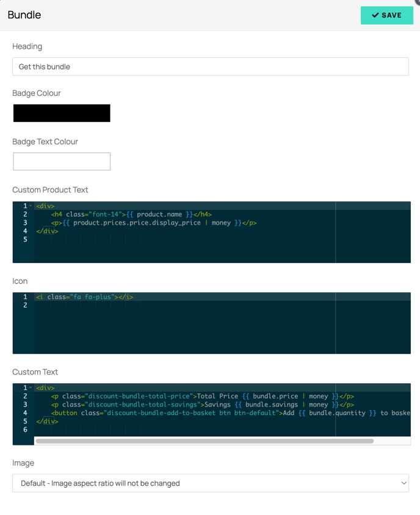Screen dimensions: 420x515
Task: Click empty line 6 in Custom Text editor
Action: 222,430
